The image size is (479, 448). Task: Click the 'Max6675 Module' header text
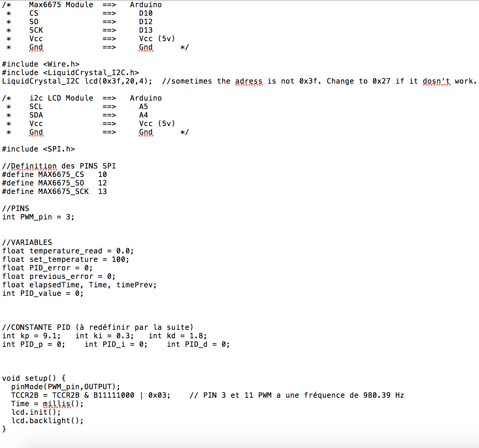pyautogui.click(x=61, y=5)
